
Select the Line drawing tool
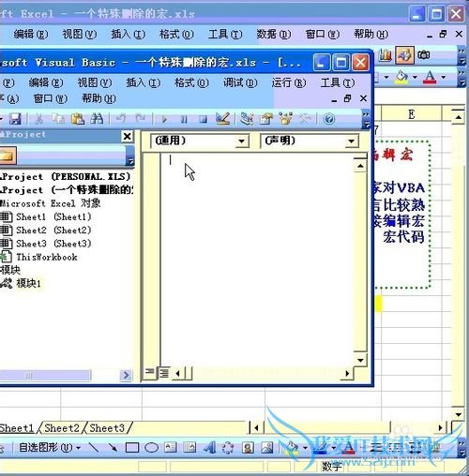coord(94,448)
